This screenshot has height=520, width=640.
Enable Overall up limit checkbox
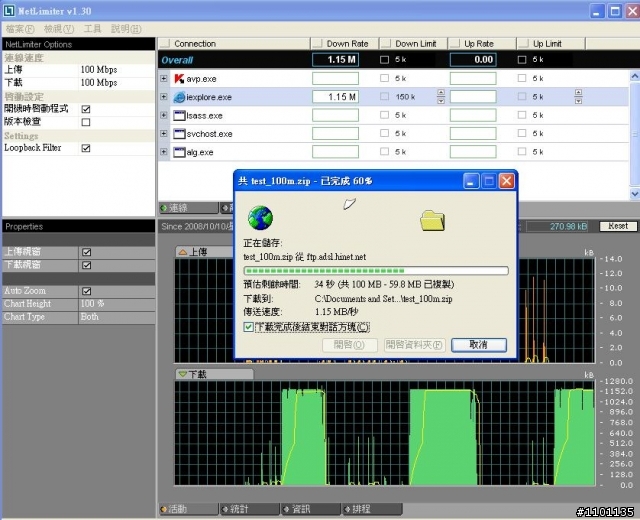[522, 60]
